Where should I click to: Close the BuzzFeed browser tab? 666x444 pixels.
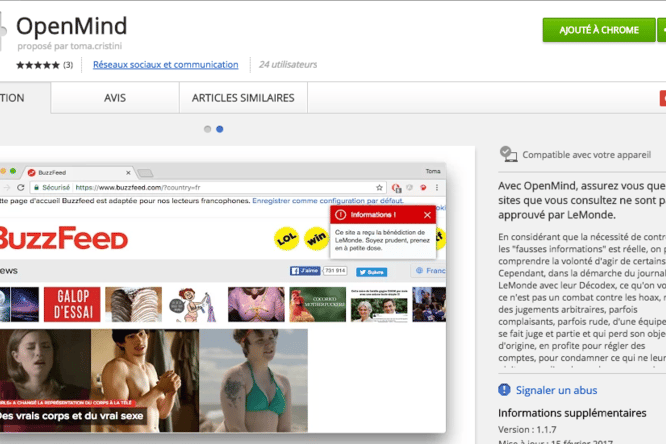(x=128, y=173)
